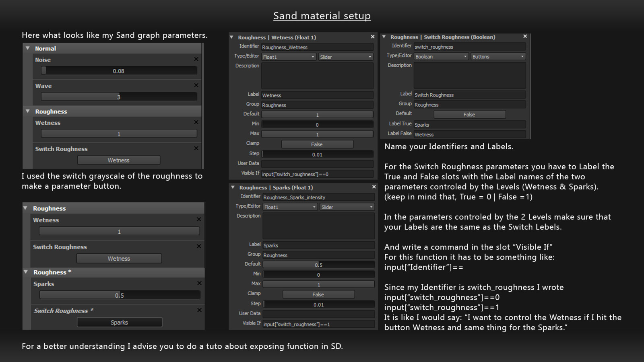The height and width of the screenshot is (362, 644).
Task: Click the Max field 1 in Sparks panel
Action: [x=319, y=285]
